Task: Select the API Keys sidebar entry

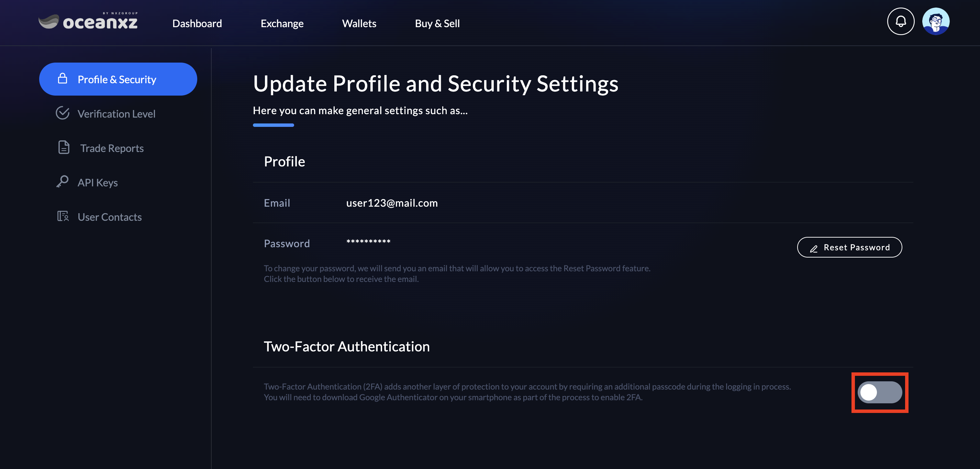Action: point(97,183)
